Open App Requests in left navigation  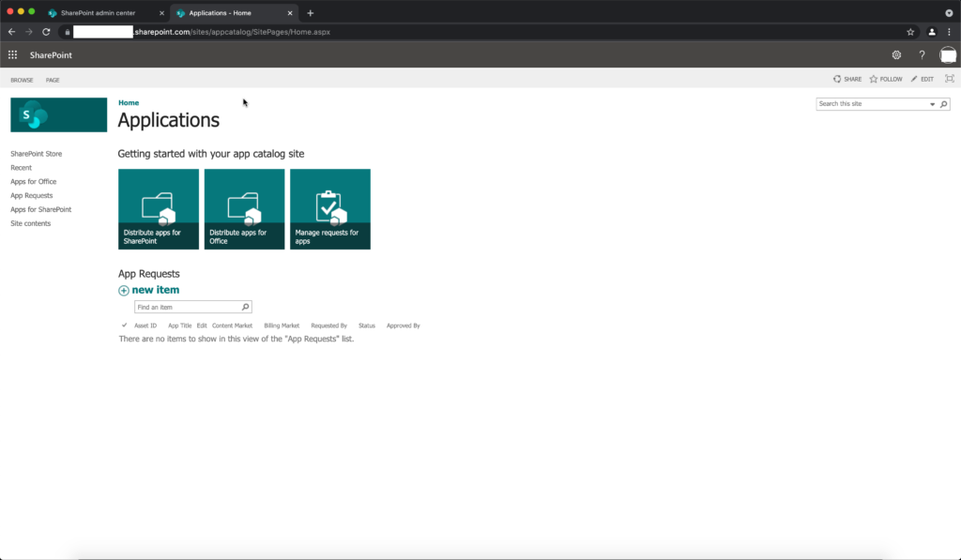(31, 195)
